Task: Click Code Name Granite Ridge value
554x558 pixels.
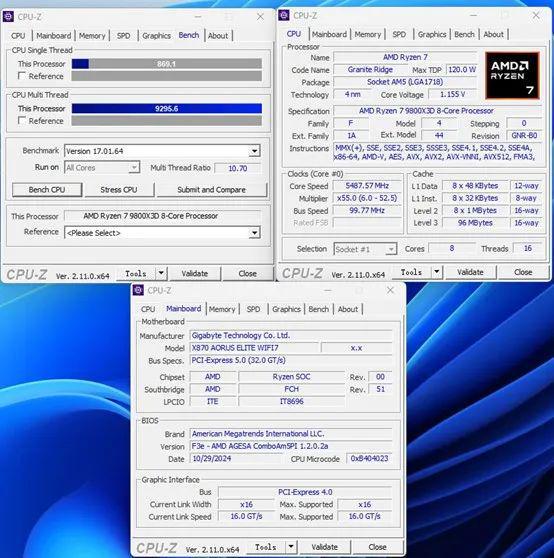Action: pos(370,70)
